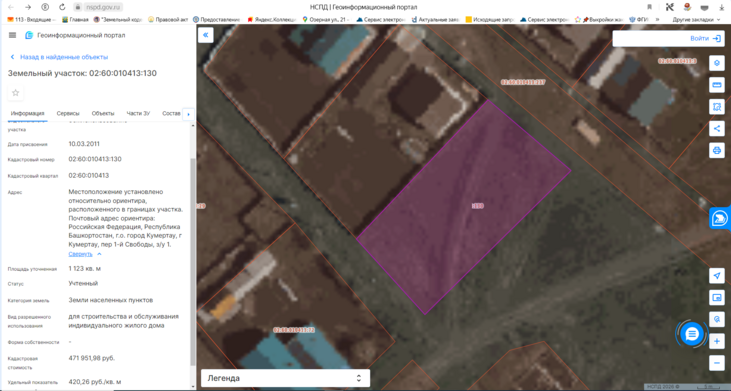Open the ruler measurement tool
Screen dimensions: 731x391
[x=717, y=85]
